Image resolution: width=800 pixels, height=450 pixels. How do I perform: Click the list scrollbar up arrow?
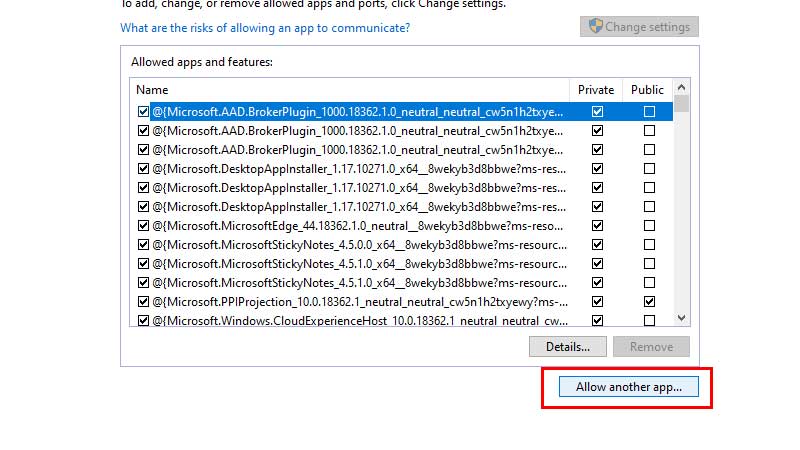681,87
